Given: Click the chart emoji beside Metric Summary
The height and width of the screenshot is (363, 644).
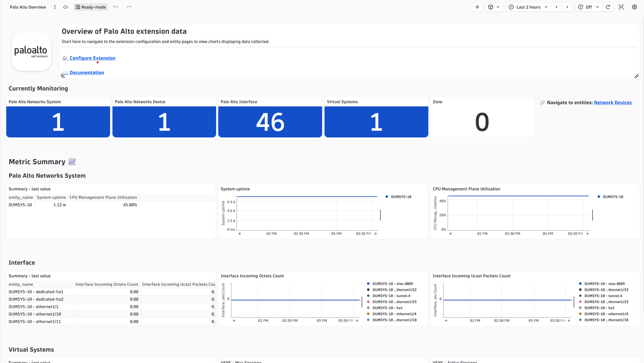Looking at the screenshot, I should [72, 162].
